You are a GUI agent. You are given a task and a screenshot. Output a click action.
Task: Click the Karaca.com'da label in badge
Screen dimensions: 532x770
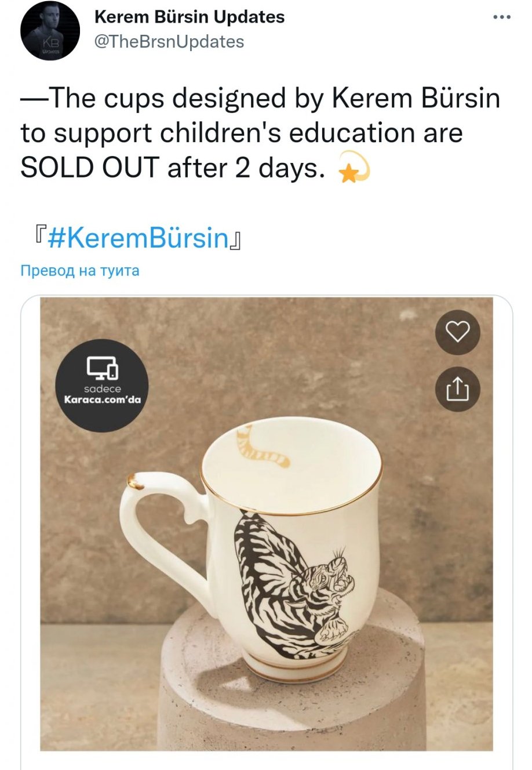point(102,399)
